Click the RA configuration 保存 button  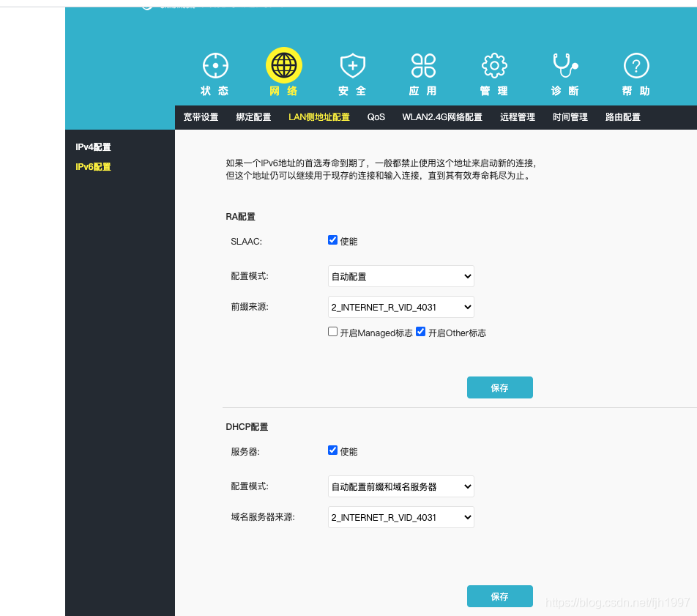[499, 387]
